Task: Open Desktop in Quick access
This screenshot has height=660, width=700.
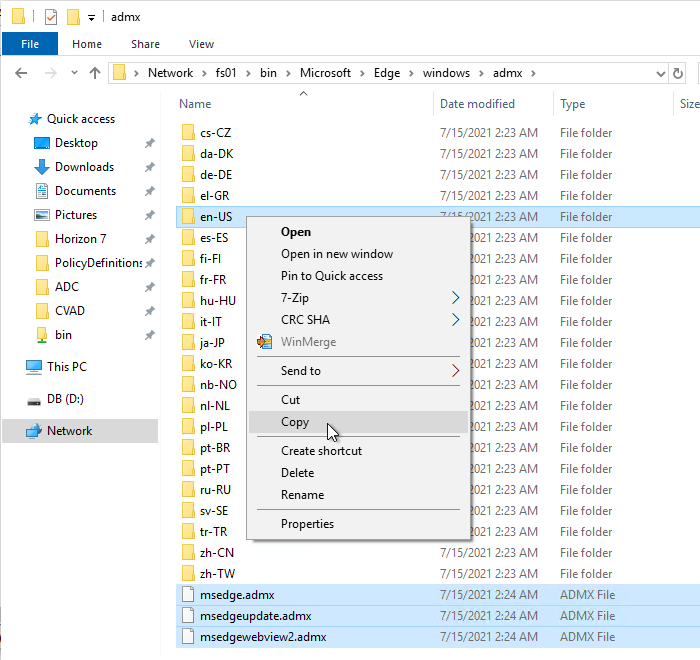Action: (76, 143)
